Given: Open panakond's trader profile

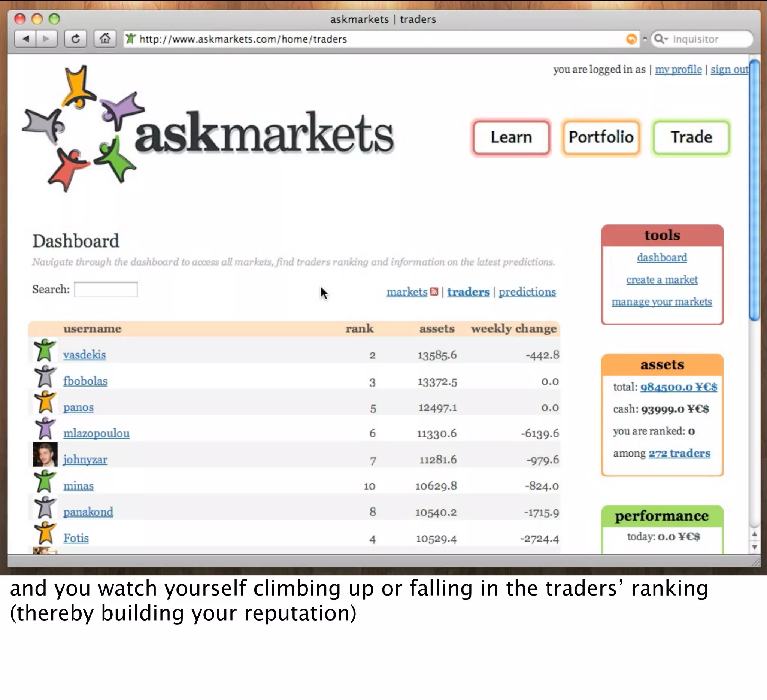Looking at the screenshot, I should coord(88,512).
